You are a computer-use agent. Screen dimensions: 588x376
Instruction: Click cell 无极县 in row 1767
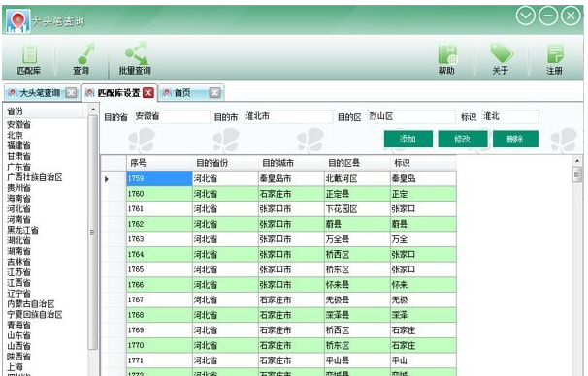click(357, 299)
